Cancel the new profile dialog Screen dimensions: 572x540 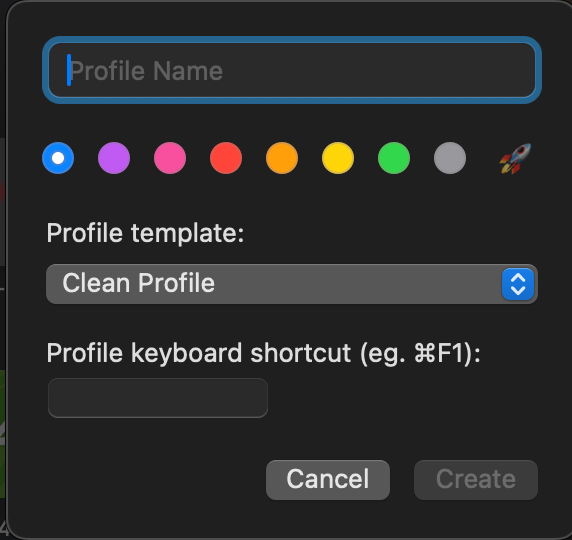click(328, 480)
